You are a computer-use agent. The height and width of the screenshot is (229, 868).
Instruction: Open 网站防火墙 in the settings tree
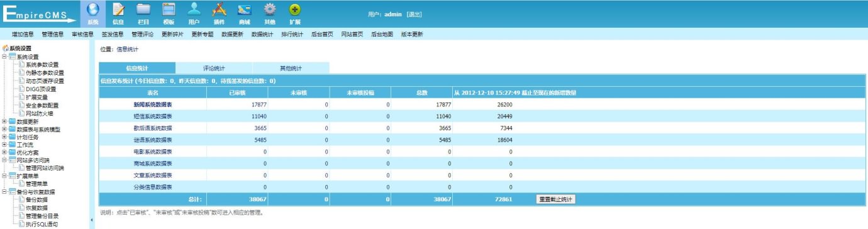pos(40,113)
